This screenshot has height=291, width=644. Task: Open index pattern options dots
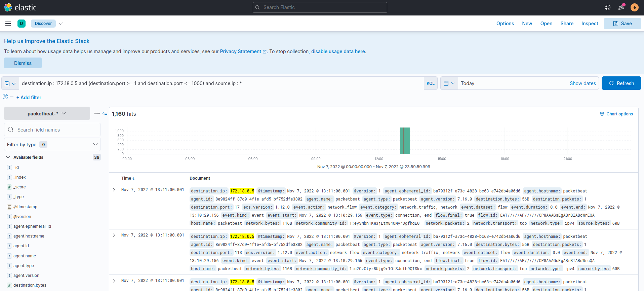pos(97,113)
